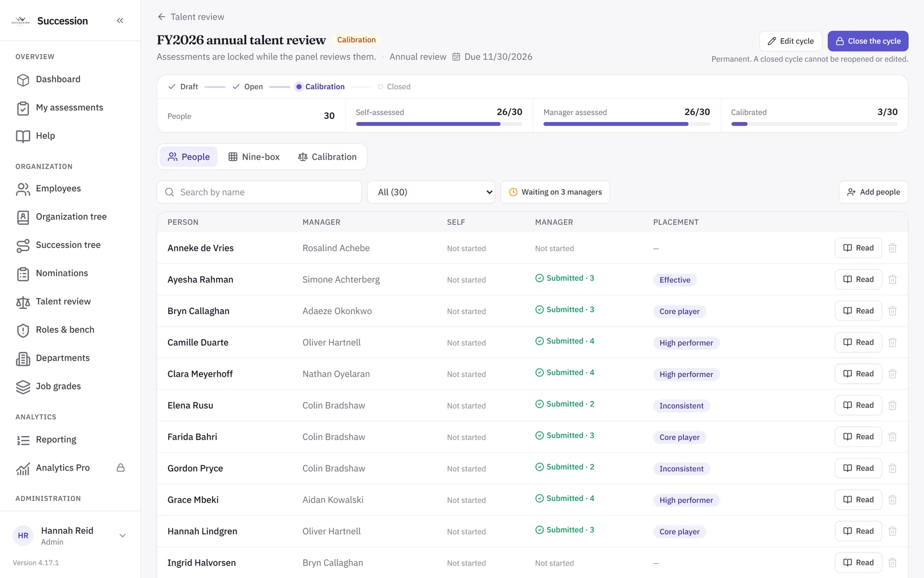Collapse the sidebar with double-chevron icon
Viewport: 924px width, 578px height.
[x=120, y=20]
